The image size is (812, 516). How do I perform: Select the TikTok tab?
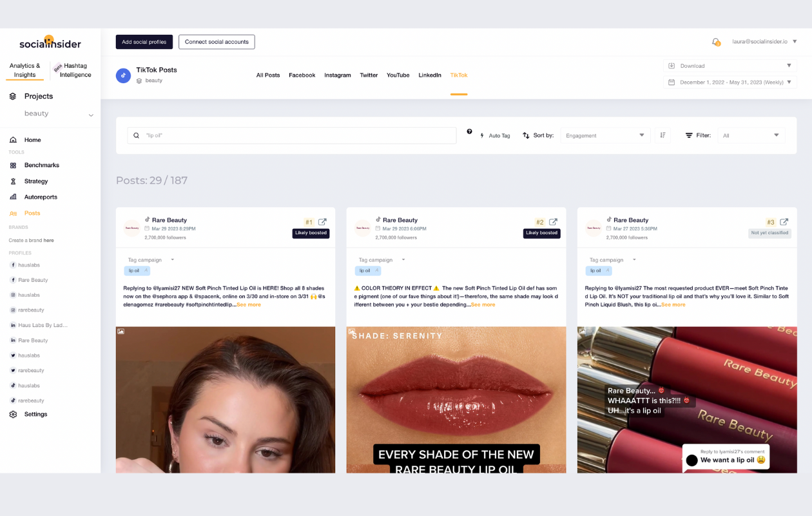click(459, 75)
